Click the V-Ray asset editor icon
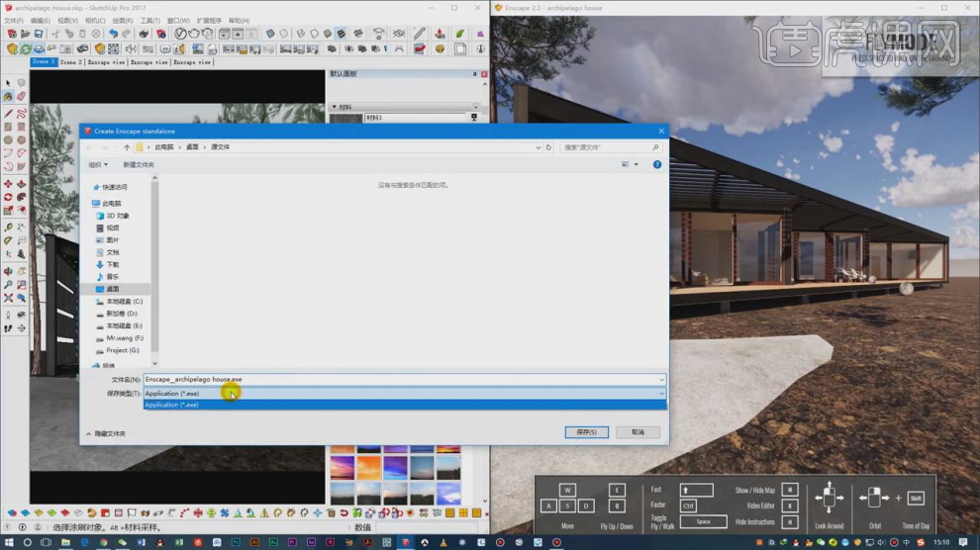 tap(180, 34)
